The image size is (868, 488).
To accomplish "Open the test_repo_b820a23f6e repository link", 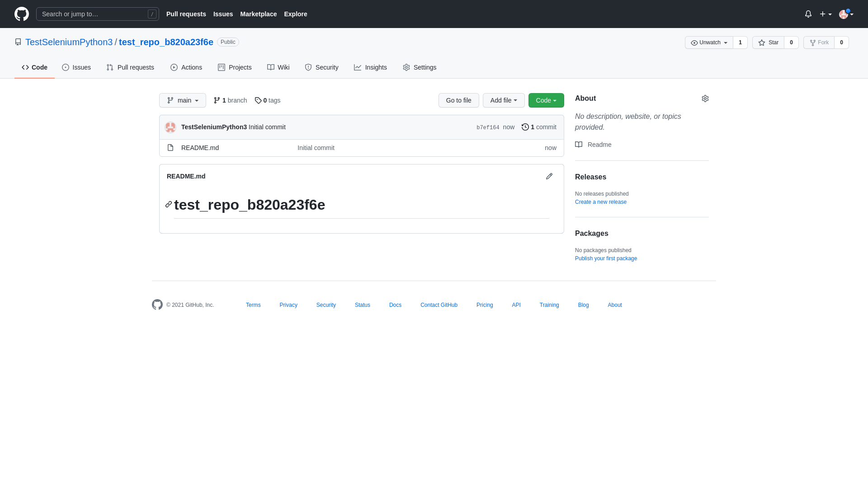I will pos(166,42).
